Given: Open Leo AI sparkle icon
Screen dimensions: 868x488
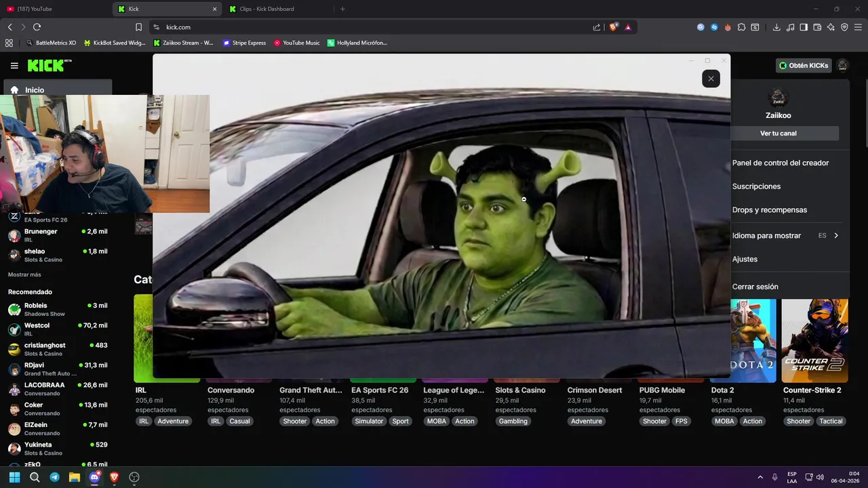Looking at the screenshot, I should [x=831, y=27].
